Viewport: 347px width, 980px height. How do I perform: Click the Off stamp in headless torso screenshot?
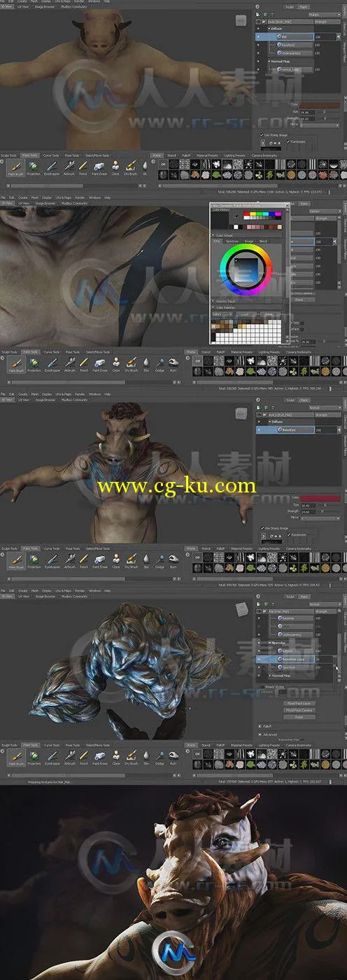coord(162,164)
